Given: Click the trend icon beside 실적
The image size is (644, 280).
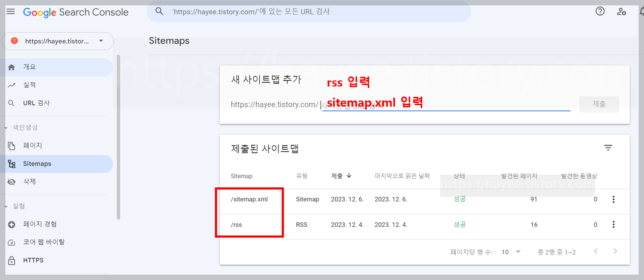Looking at the screenshot, I should [11, 85].
